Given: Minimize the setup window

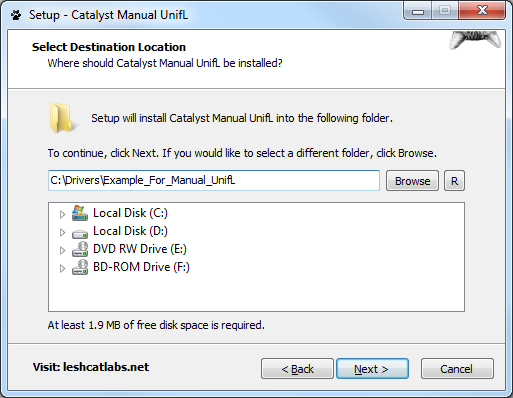Looking at the screenshot, I should click(x=418, y=12).
